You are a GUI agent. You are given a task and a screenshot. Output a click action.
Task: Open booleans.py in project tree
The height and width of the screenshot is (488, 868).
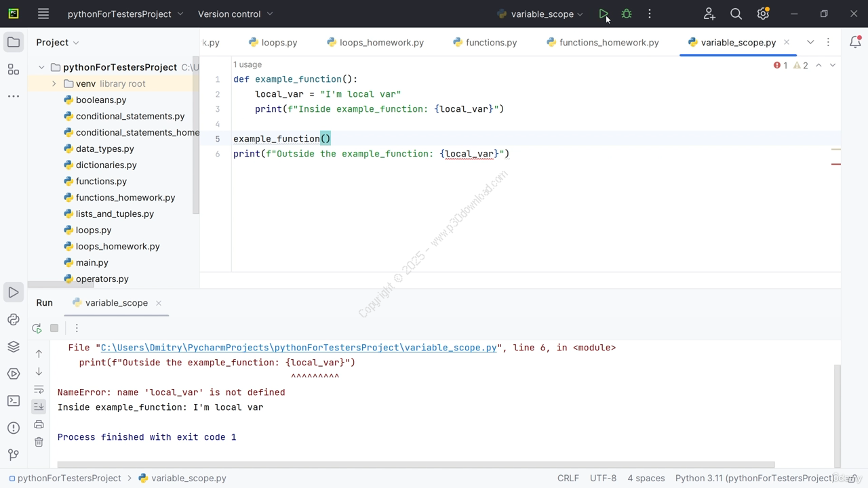101,100
